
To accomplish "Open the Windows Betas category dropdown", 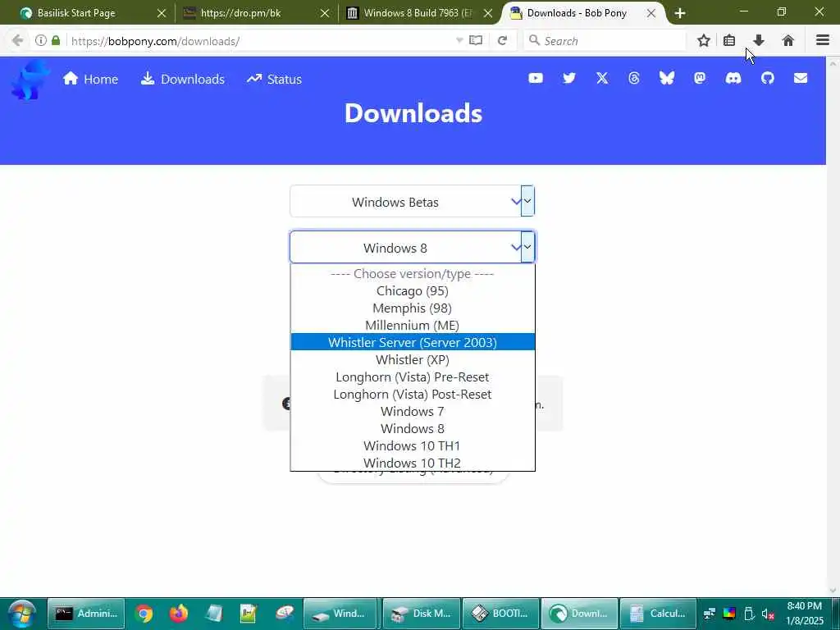I will [412, 202].
